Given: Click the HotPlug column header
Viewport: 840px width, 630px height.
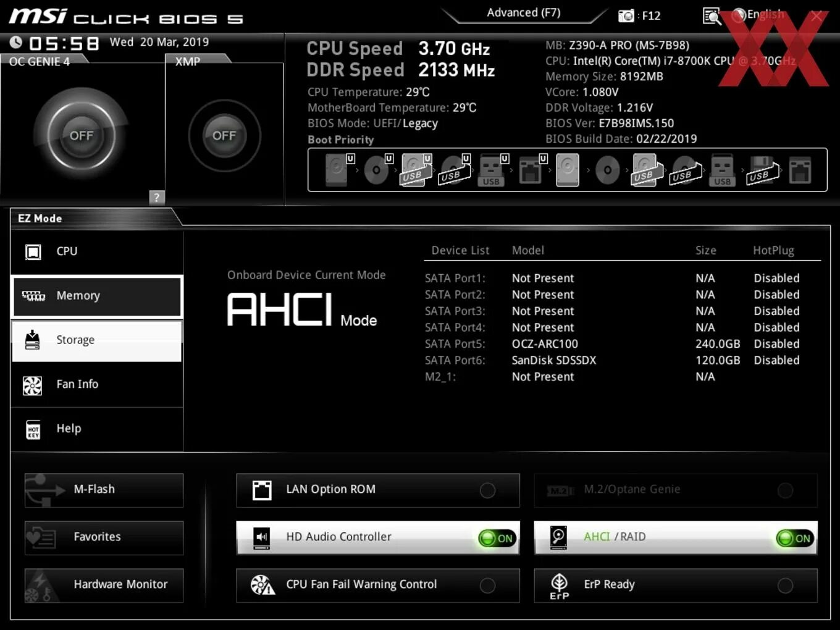Looking at the screenshot, I should (x=773, y=250).
